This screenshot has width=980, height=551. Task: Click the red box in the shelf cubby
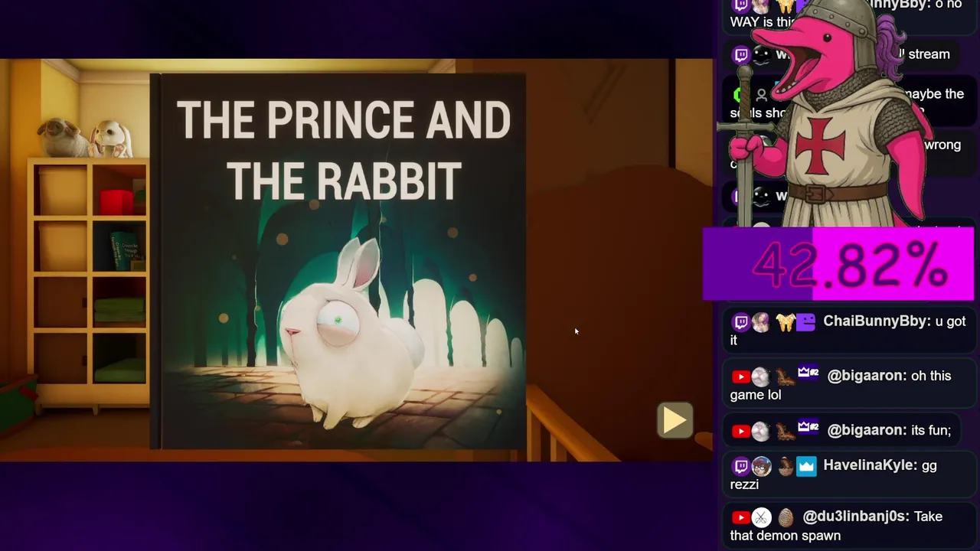117,201
